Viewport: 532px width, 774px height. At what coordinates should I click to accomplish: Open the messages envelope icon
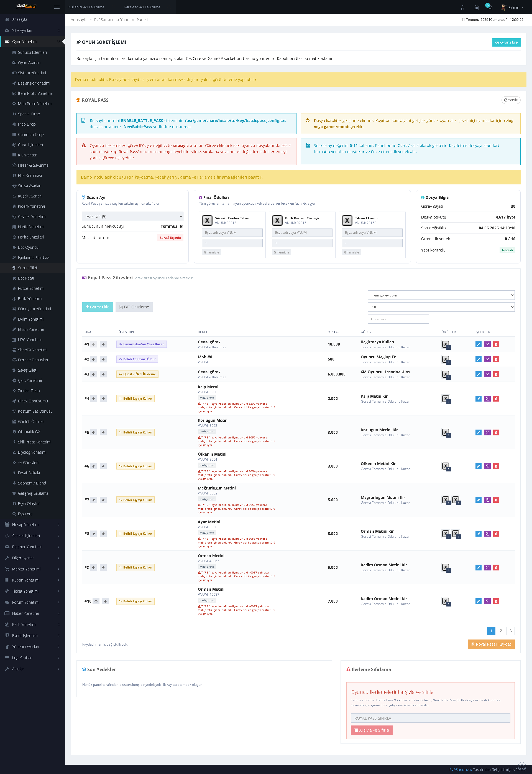(x=490, y=7)
